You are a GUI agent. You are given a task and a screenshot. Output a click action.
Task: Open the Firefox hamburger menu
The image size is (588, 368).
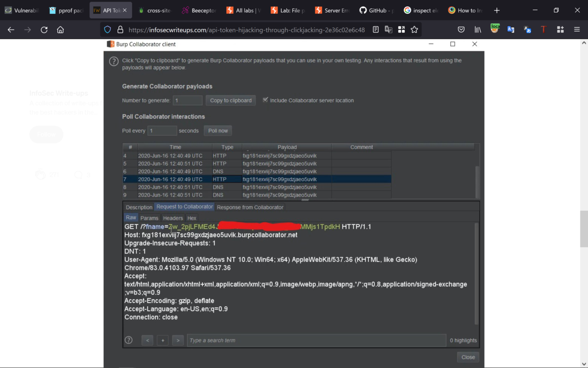[577, 29]
